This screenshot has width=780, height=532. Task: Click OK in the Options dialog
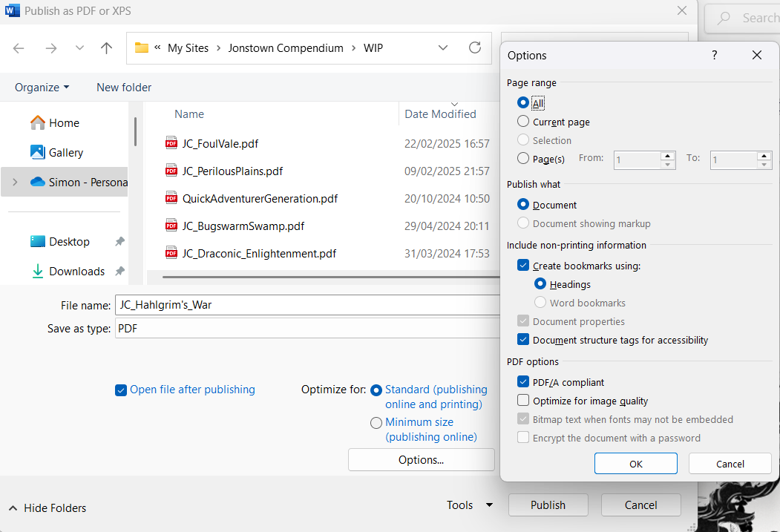(x=635, y=464)
